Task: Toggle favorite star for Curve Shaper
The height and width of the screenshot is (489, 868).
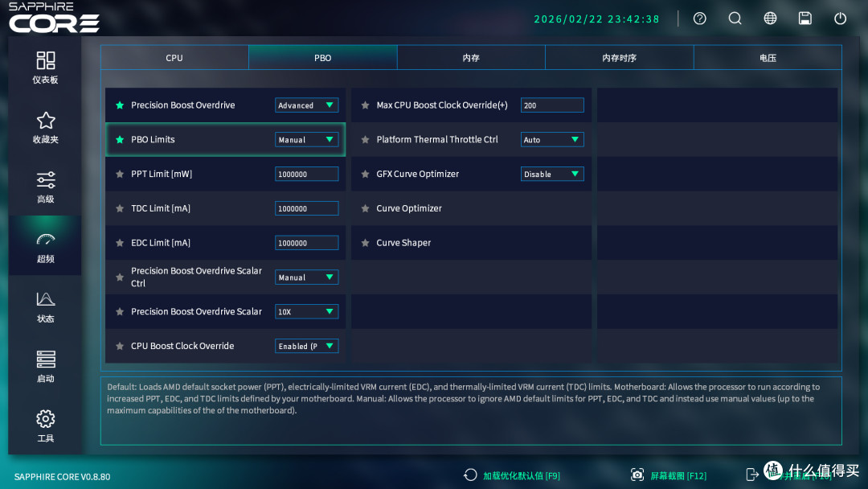Action: (366, 243)
